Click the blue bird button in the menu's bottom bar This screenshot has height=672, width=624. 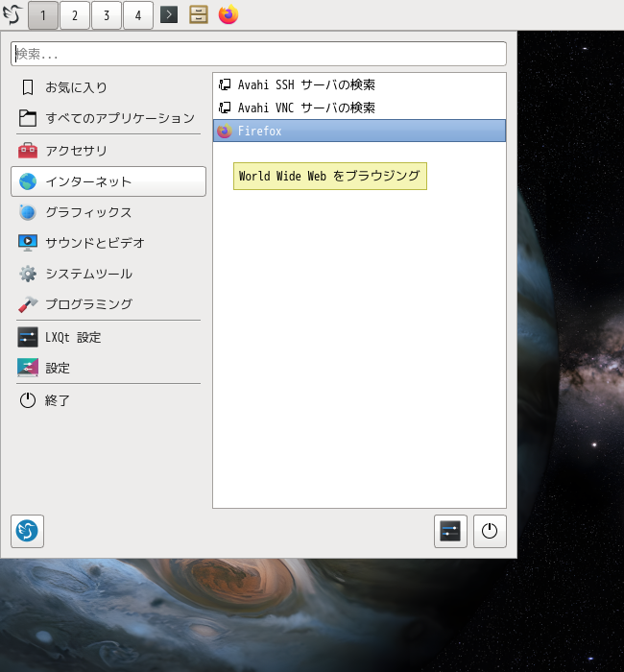tap(27, 531)
